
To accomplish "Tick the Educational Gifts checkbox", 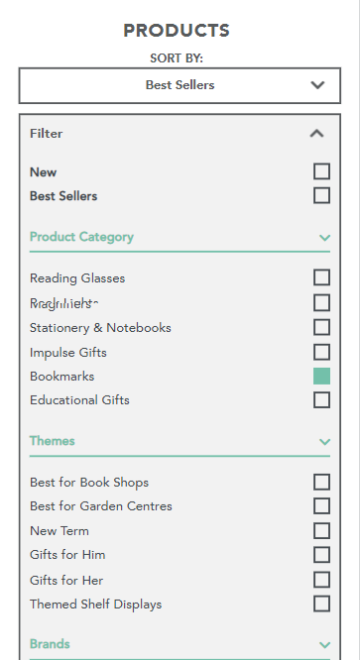I will [322, 400].
